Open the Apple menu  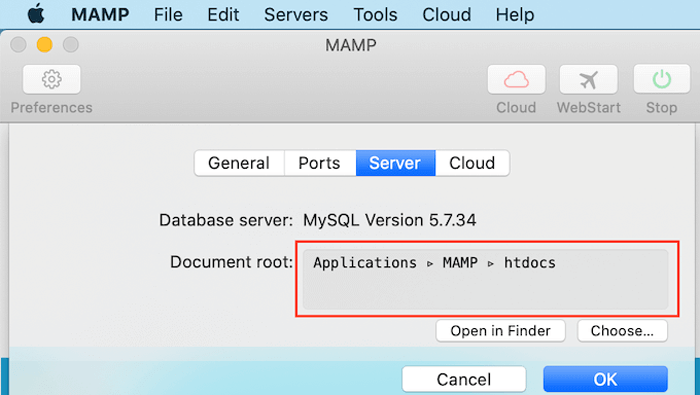tap(36, 14)
